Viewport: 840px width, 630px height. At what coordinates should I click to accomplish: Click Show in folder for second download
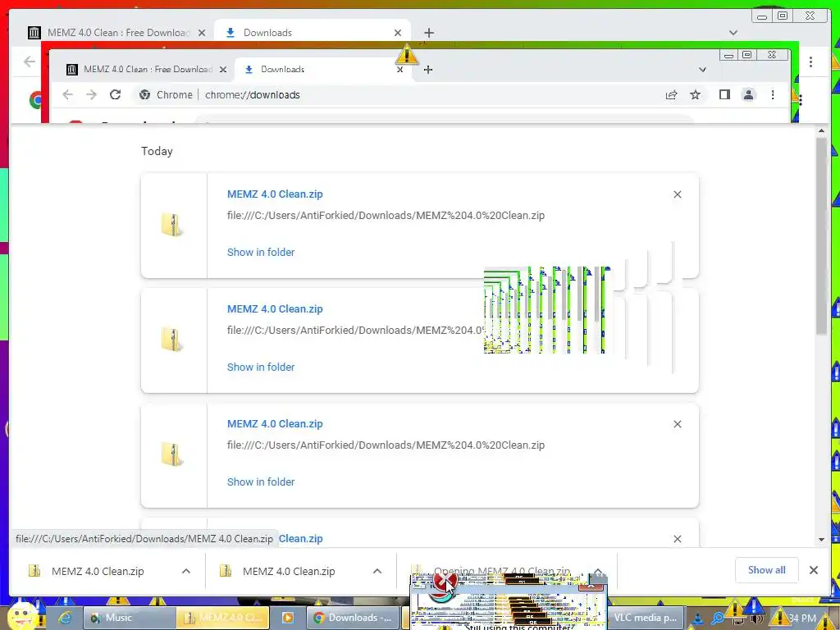click(x=261, y=367)
